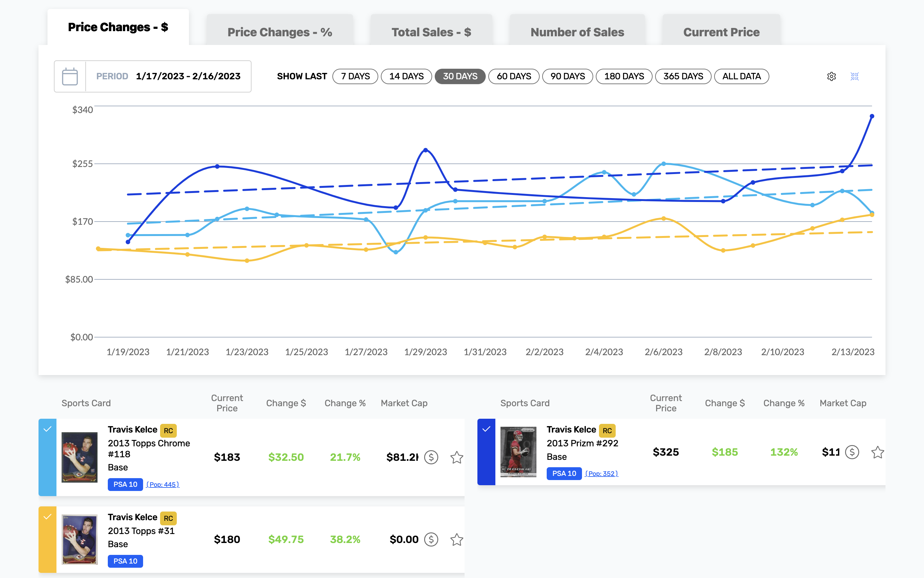Click the $49.75 change value
The image size is (924, 578).
(286, 539)
